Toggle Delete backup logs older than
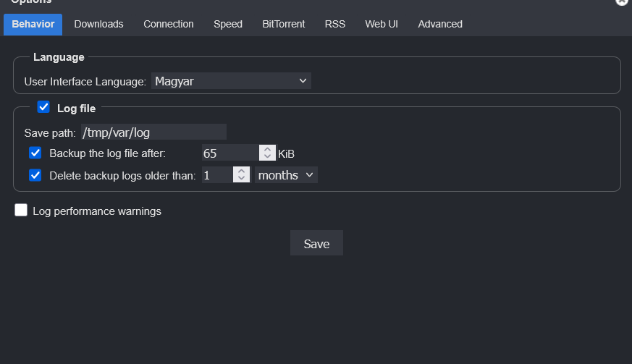Image resolution: width=632 pixels, height=364 pixels. click(35, 174)
